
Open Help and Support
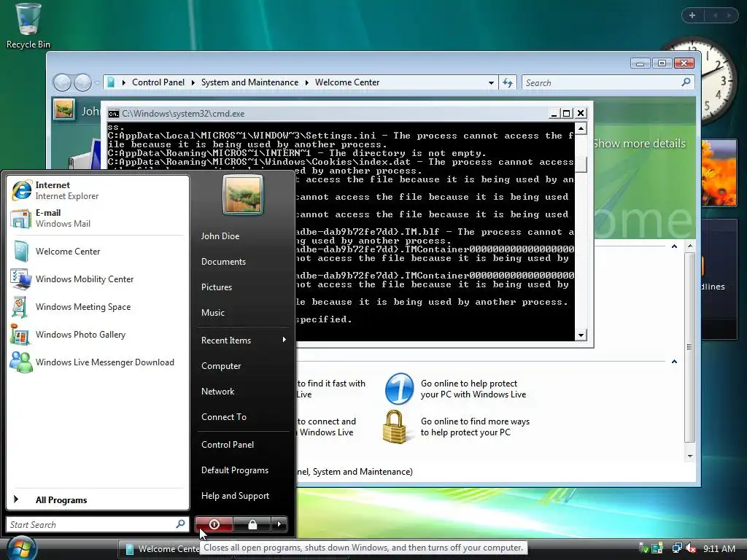coord(236,496)
